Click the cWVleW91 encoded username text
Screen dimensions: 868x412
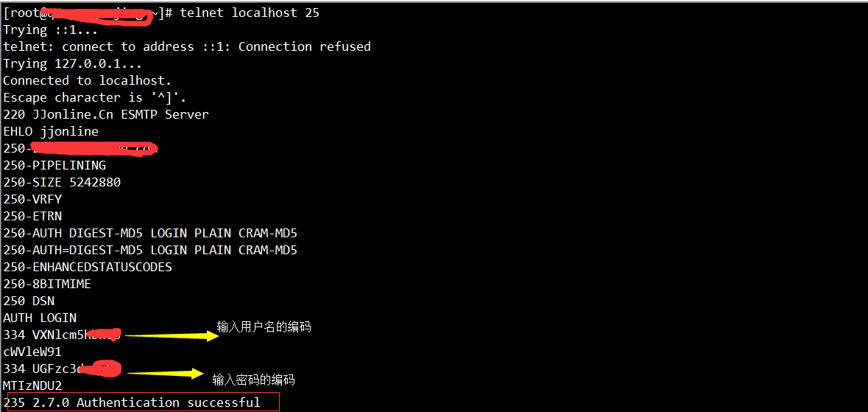[x=32, y=352]
